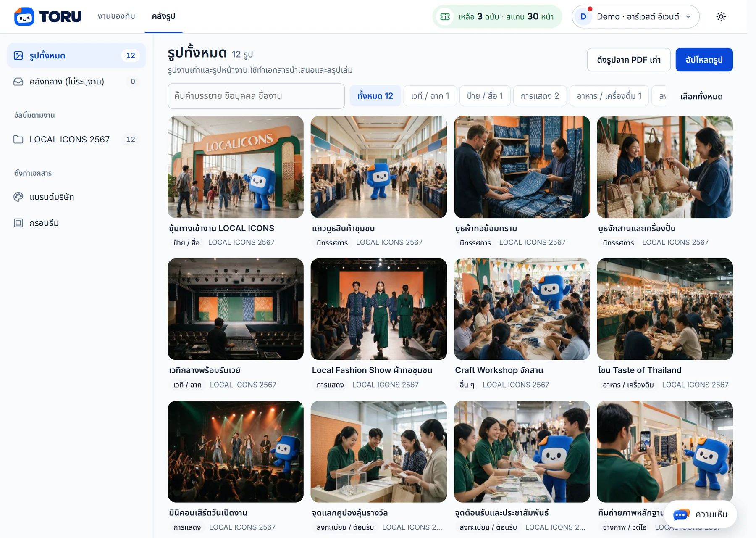Click the D avatar in account menu

583,16
